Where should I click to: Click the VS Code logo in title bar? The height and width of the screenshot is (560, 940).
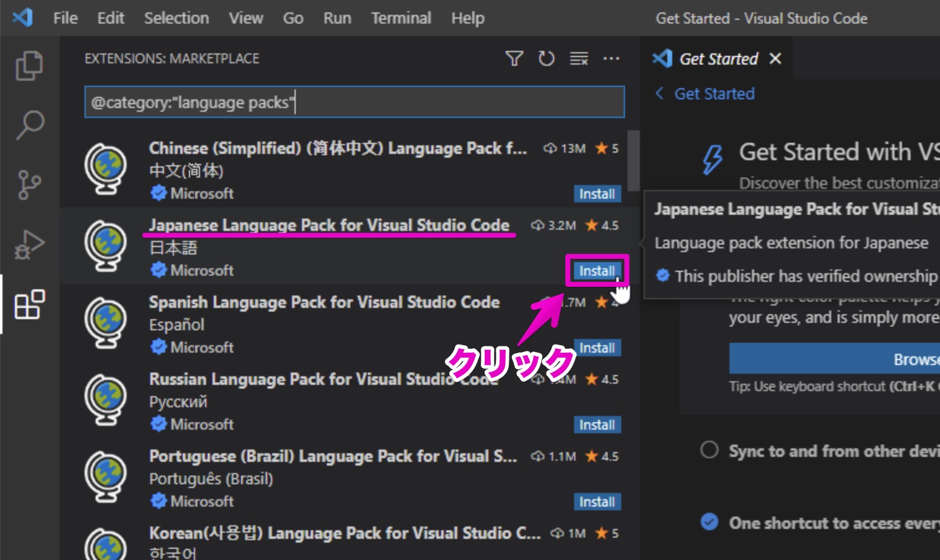[x=22, y=18]
